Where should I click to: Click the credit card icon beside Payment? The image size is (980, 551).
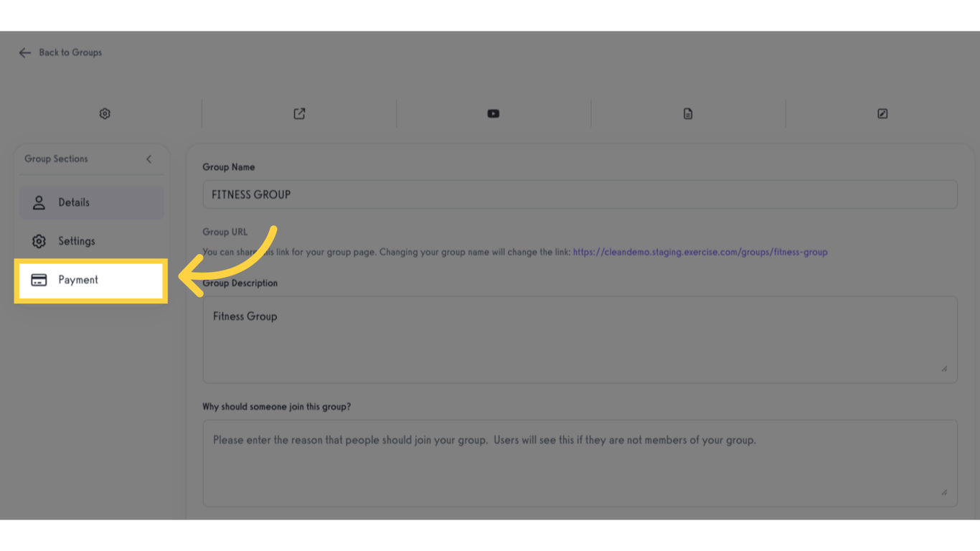[x=39, y=279]
